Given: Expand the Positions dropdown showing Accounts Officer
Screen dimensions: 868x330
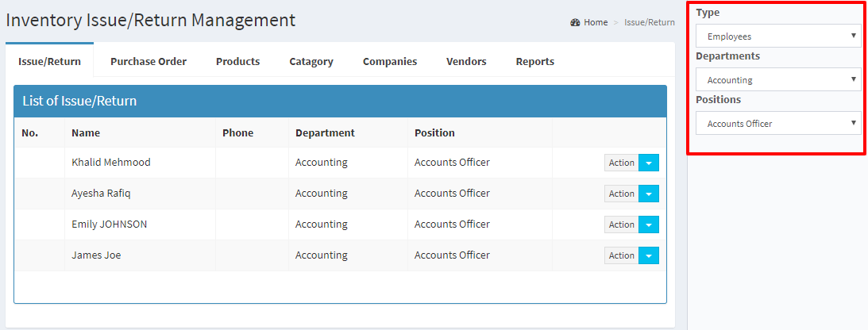Looking at the screenshot, I should (778, 123).
